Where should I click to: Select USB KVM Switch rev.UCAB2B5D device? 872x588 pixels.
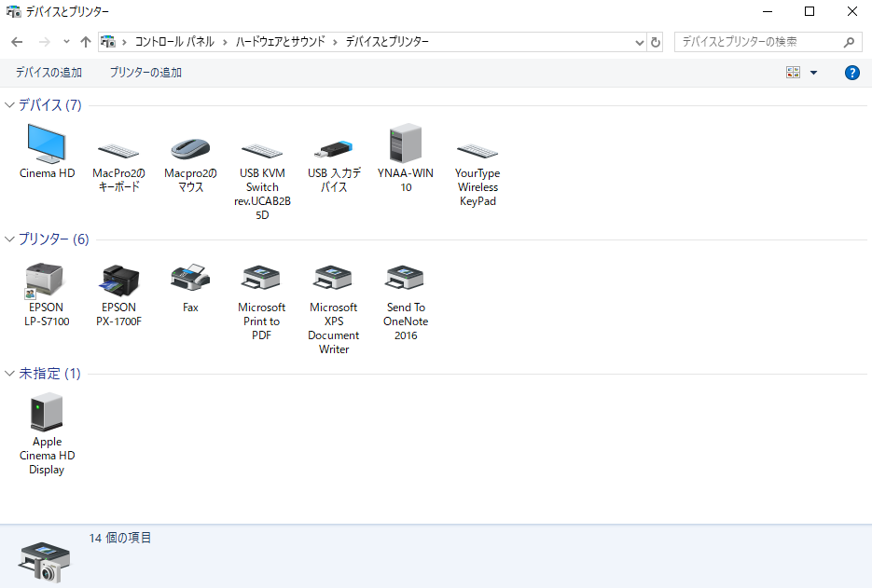coord(262,181)
